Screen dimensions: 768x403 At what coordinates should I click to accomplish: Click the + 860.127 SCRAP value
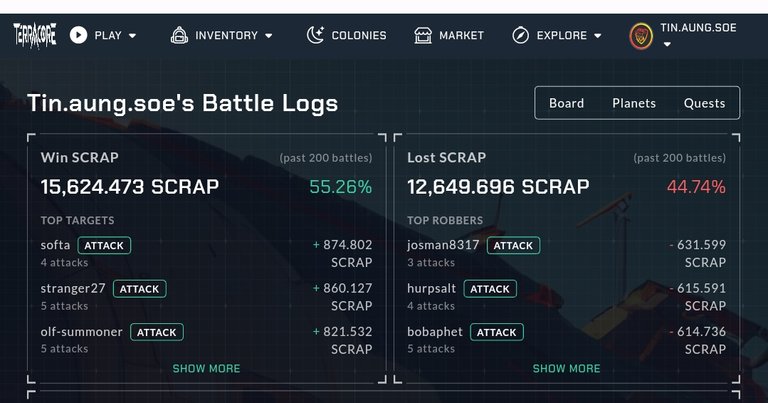[342, 297]
